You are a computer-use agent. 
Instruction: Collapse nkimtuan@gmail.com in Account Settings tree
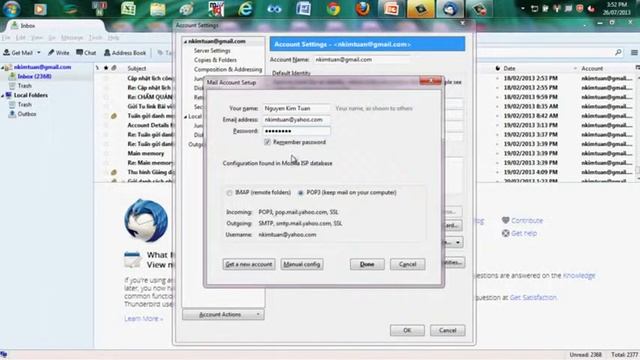(x=185, y=42)
